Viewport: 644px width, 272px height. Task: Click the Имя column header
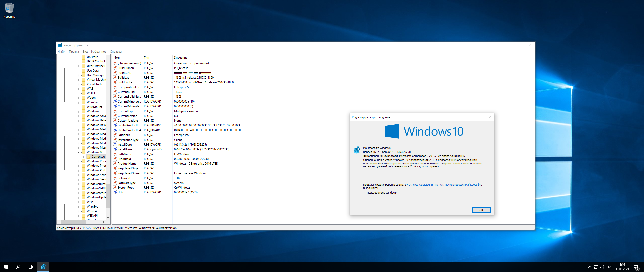tap(127, 58)
